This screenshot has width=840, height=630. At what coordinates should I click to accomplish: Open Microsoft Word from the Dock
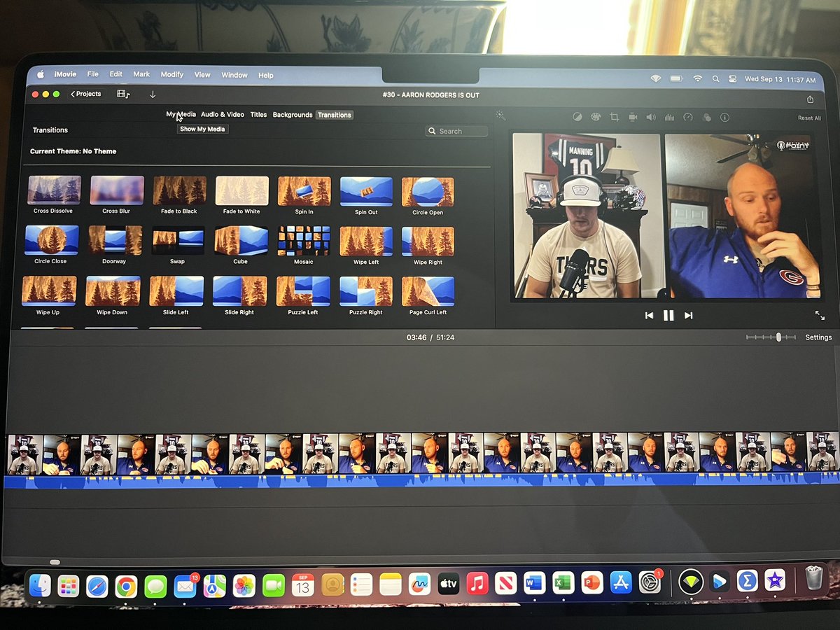click(x=534, y=583)
